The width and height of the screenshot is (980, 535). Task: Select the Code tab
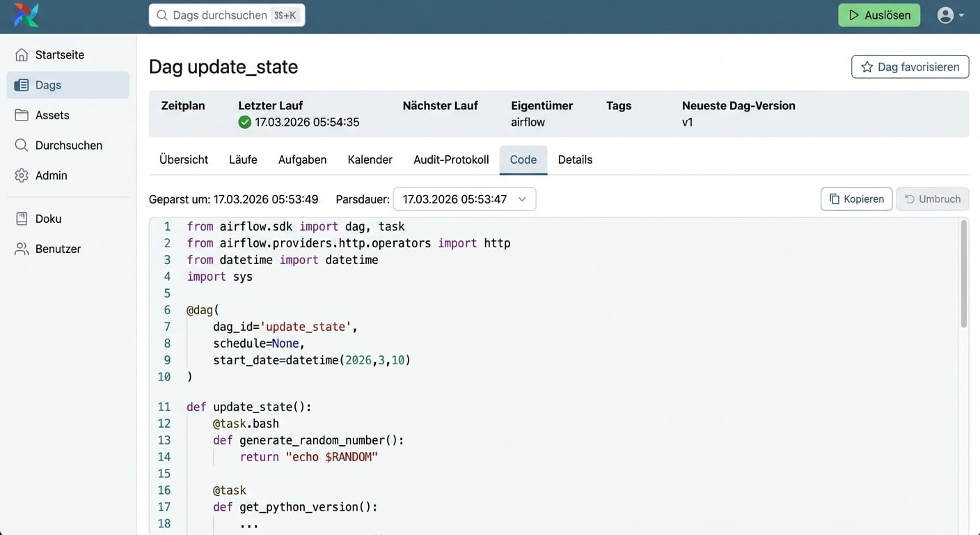[x=523, y=160]
